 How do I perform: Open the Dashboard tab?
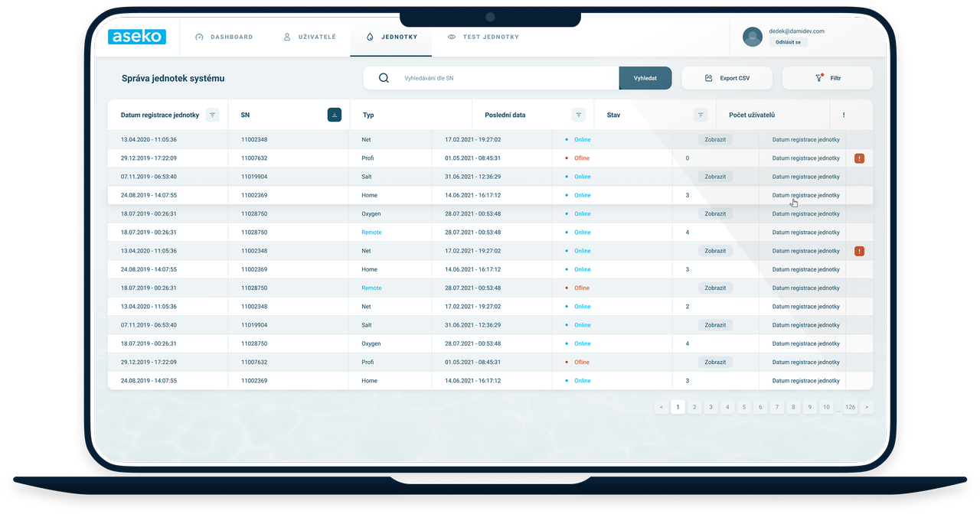point(224,37)
